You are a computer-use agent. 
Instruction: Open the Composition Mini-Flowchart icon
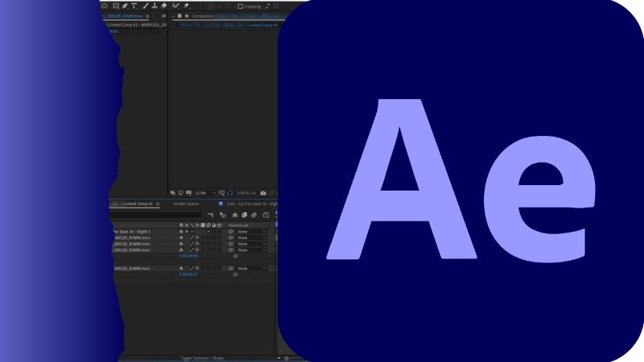211,215
